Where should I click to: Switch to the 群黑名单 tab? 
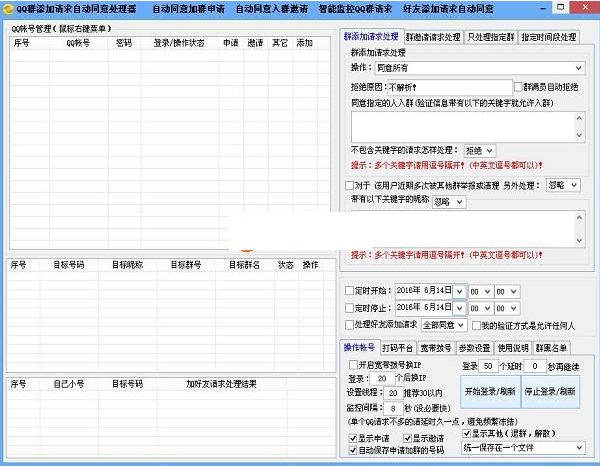[x=551, y=348]
